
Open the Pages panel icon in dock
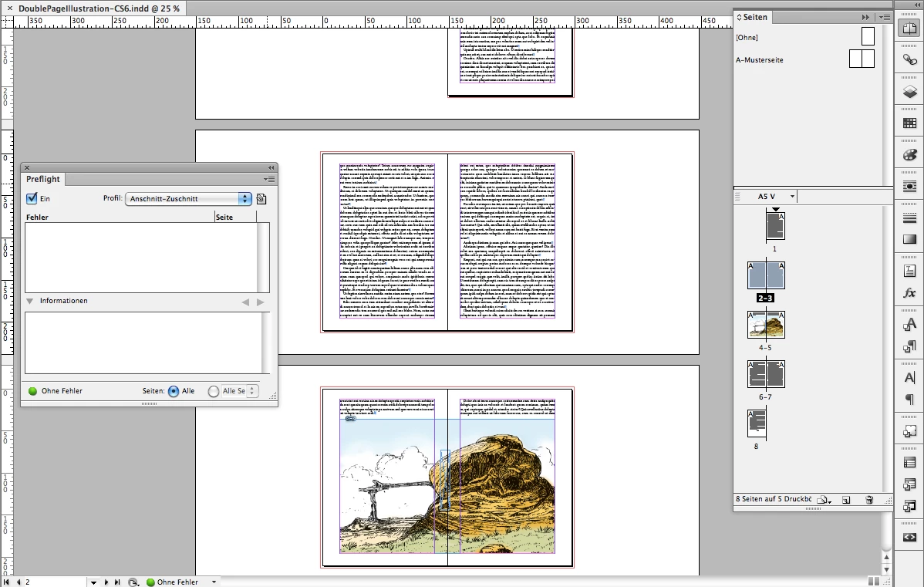click(x=909, y=29)
